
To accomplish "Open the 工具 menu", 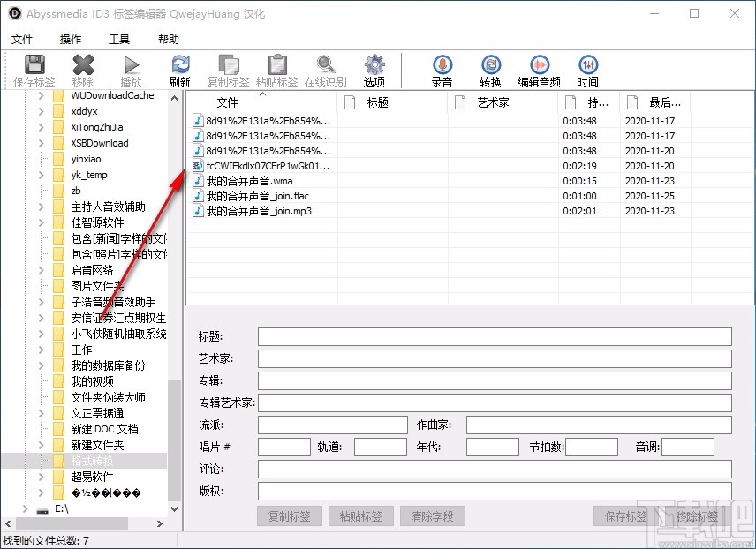I will click(x=120, y=39).
